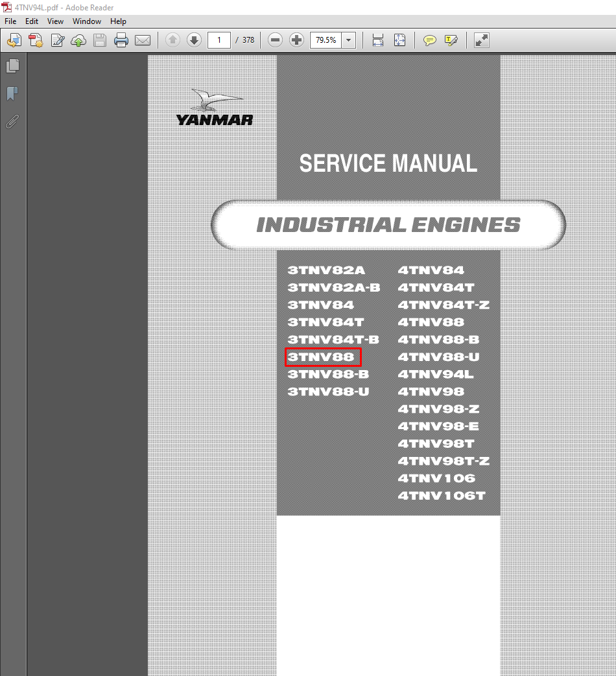Click the 4TNV88 model text
616x676 pixels.
[431, 322]
